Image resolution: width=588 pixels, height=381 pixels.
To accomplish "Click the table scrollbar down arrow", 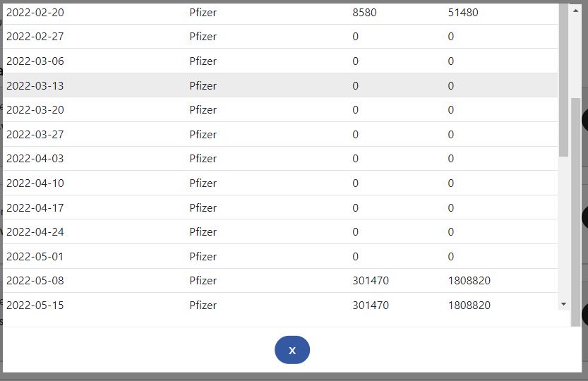I will point(563,304).
